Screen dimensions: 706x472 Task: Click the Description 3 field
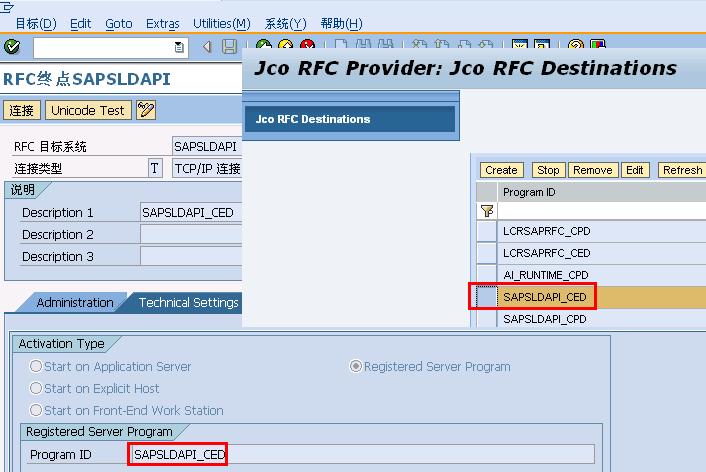(191, 256)
